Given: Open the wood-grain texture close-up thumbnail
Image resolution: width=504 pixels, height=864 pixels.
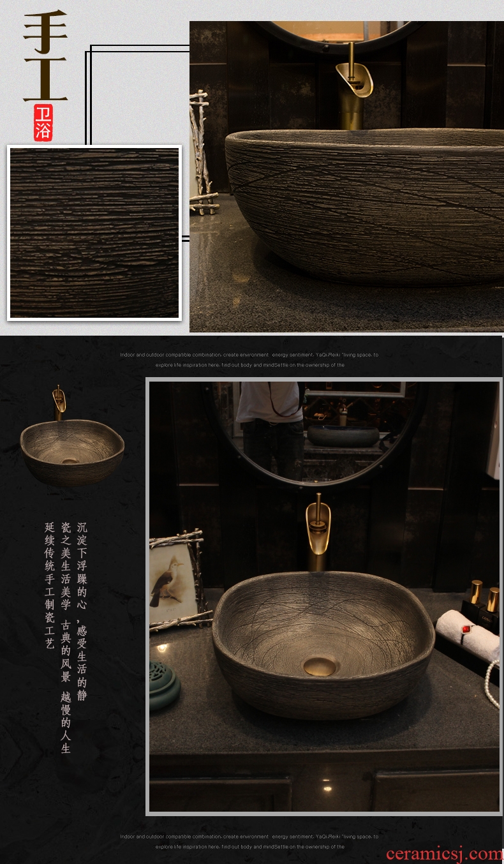Looking at the screenshot, I should coord(94,233).
